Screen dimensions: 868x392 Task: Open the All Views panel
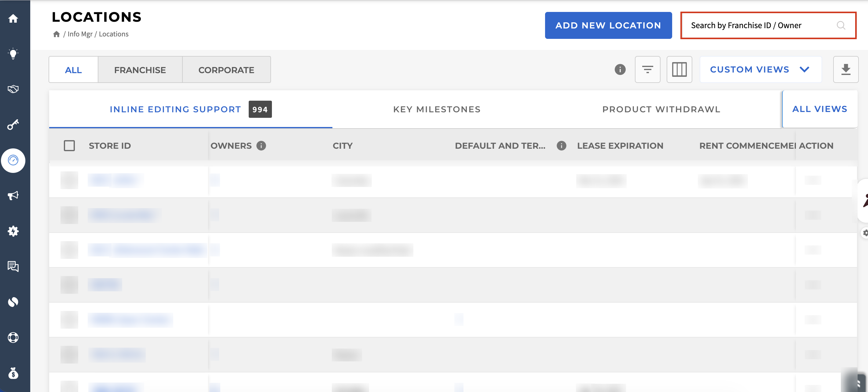(x=819, y=109)
